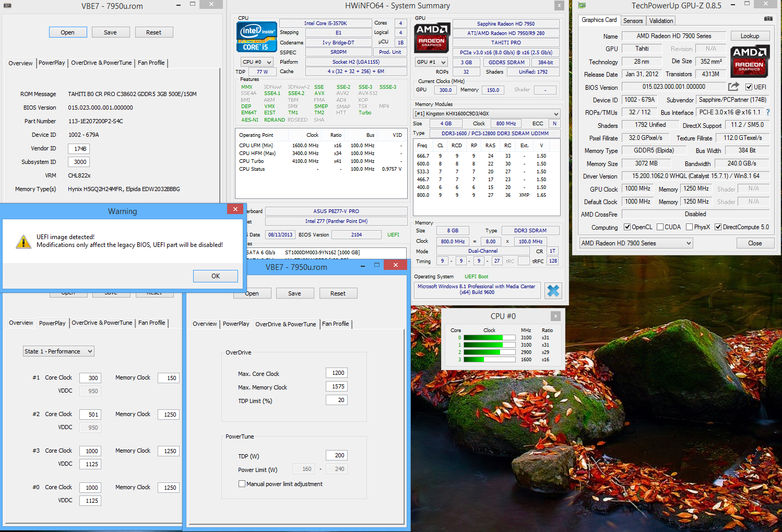Select Fan Profile tab in the VBE7 OverDrive window
The width and height of the screenshot is (782, 532).
click(336, 324)
